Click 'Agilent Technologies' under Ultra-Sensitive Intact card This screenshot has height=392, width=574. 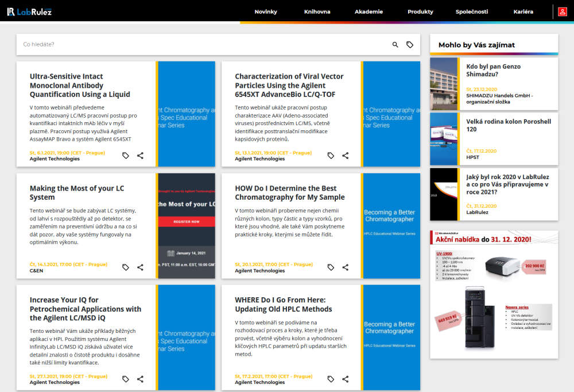55,159
